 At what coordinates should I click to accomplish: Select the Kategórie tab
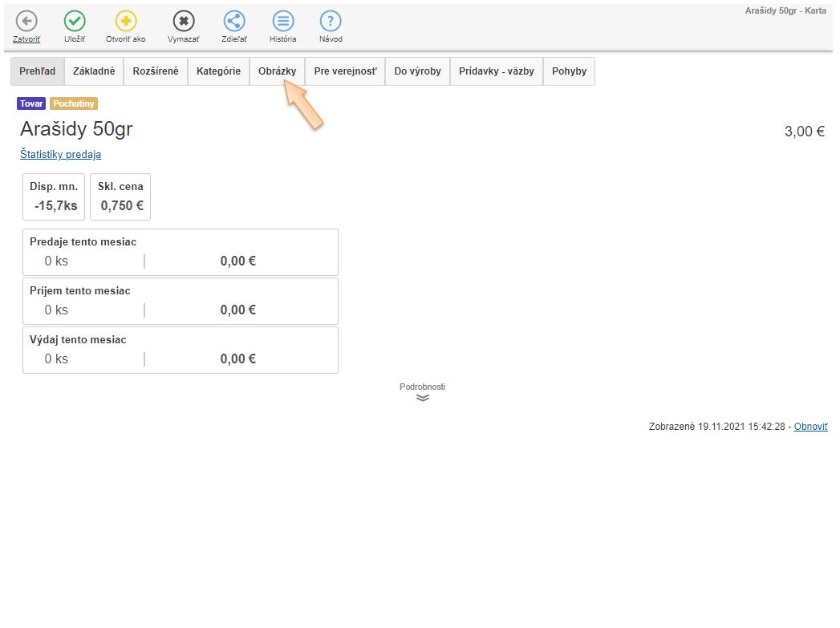[x=218, y=71]
